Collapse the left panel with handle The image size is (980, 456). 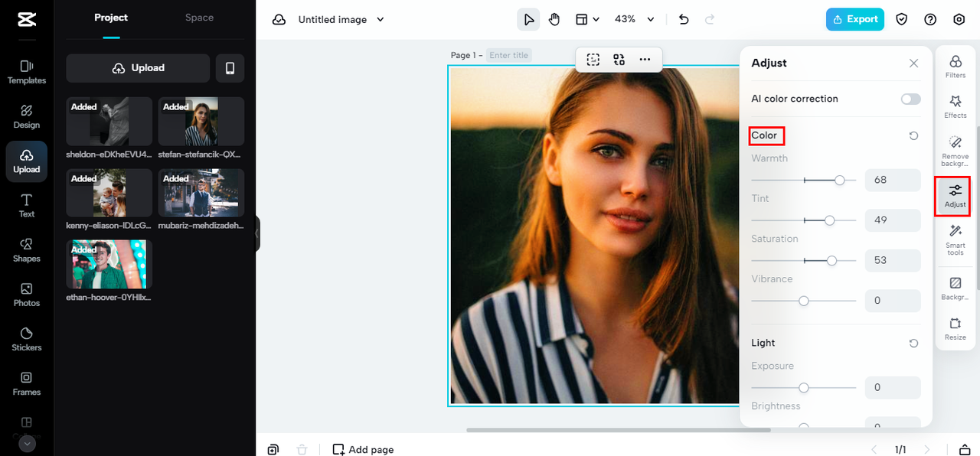pyautogui.click(x=258, y=233)
